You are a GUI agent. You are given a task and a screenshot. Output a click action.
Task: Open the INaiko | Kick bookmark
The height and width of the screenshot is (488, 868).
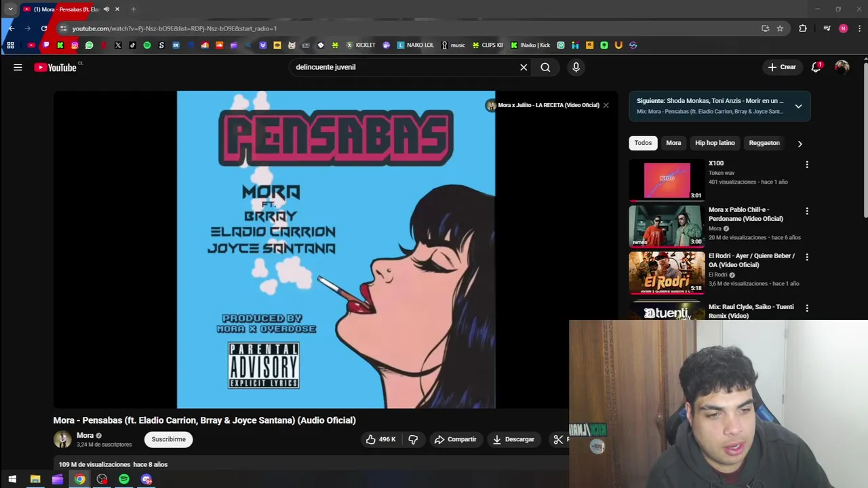click(x=530, y=45)
